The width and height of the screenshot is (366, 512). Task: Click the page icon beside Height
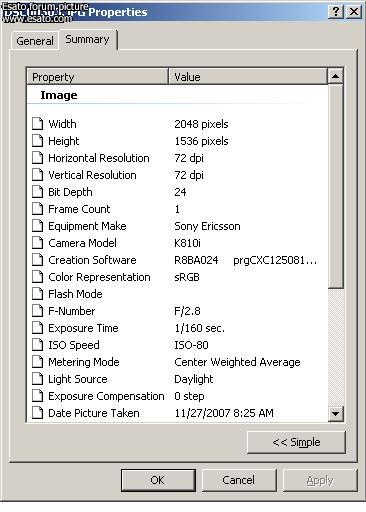click(38, 141)
